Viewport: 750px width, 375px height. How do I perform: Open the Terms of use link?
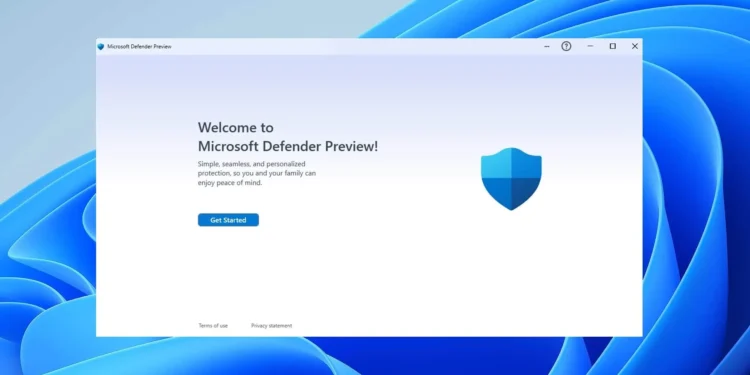(x=213, y=326)
